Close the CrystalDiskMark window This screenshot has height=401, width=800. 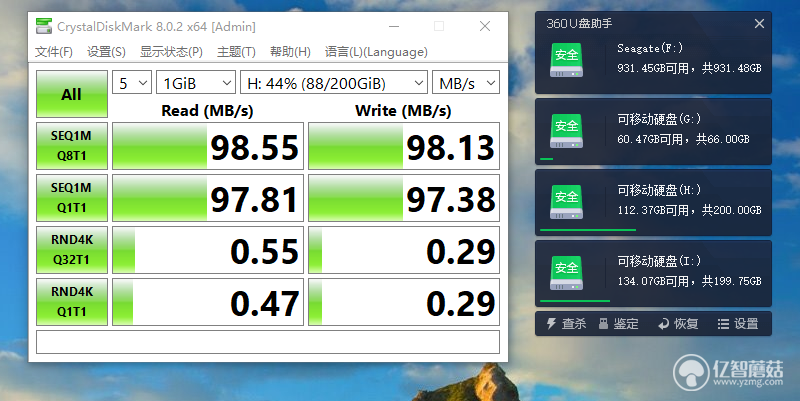pyautogui.click(x=485, y=26)
